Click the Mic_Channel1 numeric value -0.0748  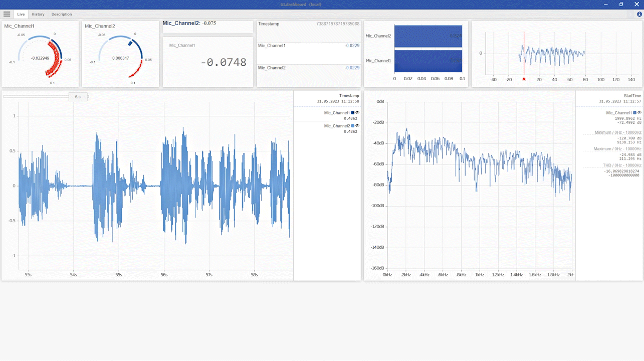(x=224, y=63)
